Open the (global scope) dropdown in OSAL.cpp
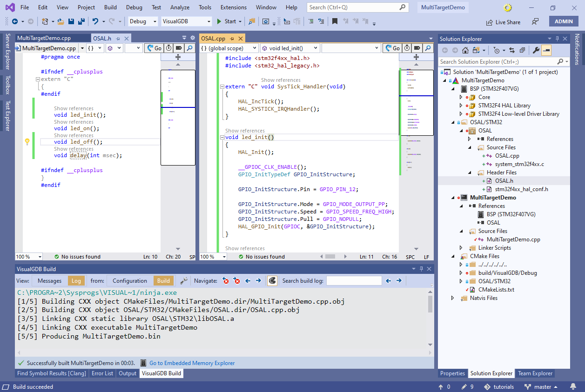The image size is (585, 392). click(229, 48)
